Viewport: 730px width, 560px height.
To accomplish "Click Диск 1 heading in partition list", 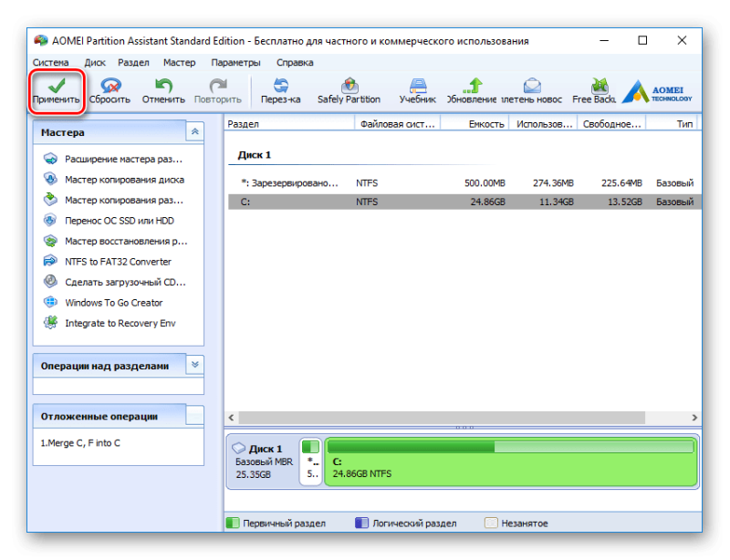I will 255,155.
